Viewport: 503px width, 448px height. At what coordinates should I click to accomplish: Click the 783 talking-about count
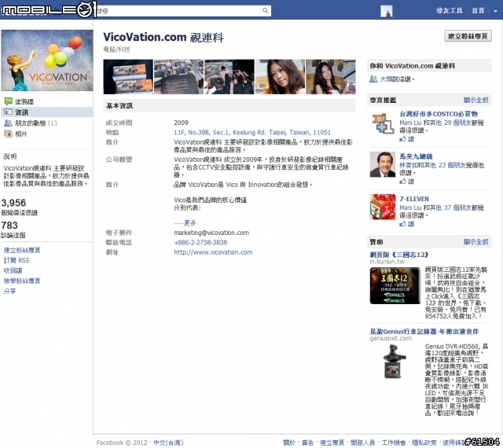[x=9, y=226]
